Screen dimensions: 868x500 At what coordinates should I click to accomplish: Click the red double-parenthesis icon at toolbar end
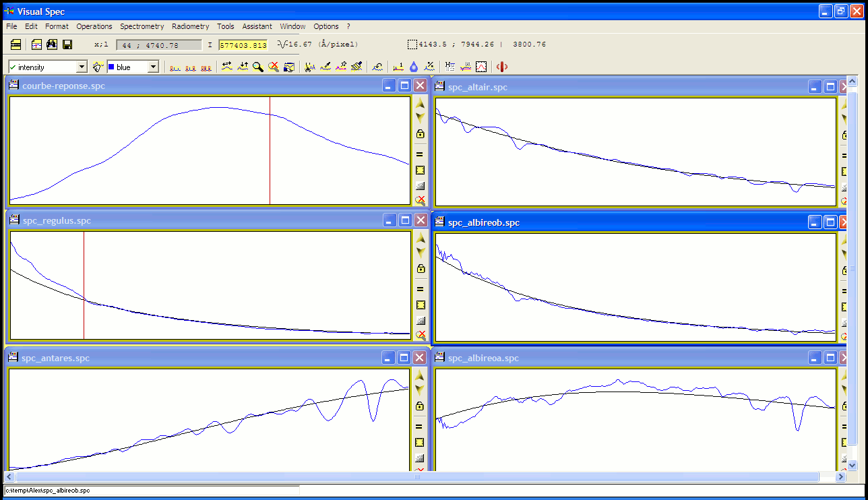[x=502, y=67]
